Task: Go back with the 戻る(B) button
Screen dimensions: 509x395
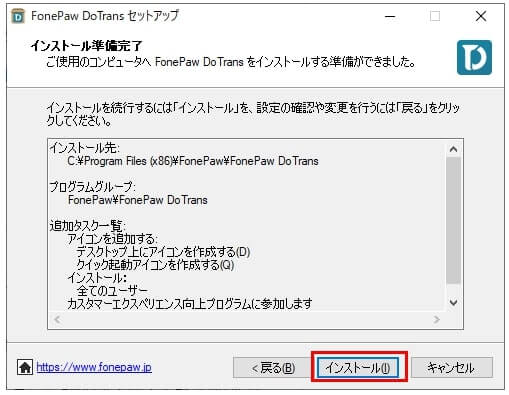Action: point(273,368)
